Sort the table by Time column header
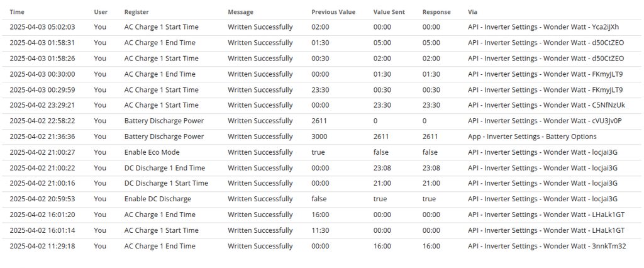Image resolution: width=644 pixels, height=268 pixels. click(16, 12)
